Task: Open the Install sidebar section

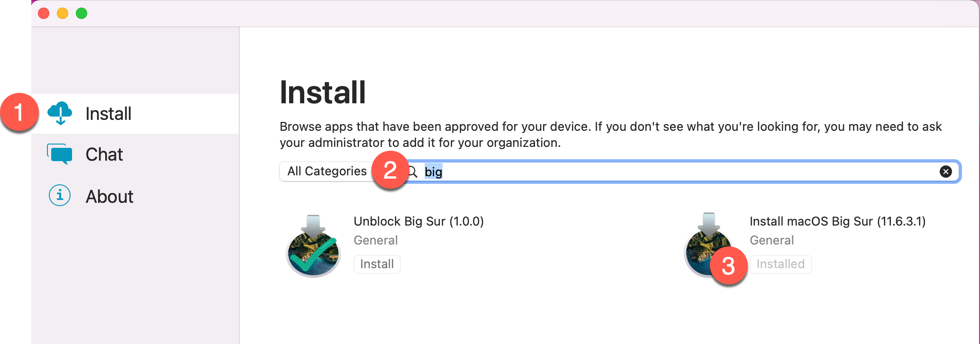Action: (x=136, y=114)
